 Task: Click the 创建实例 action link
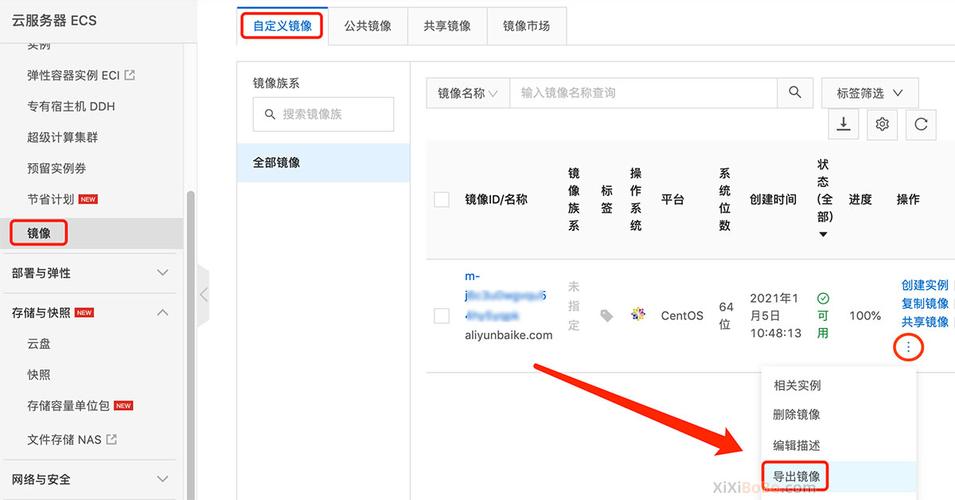[925, 285]
